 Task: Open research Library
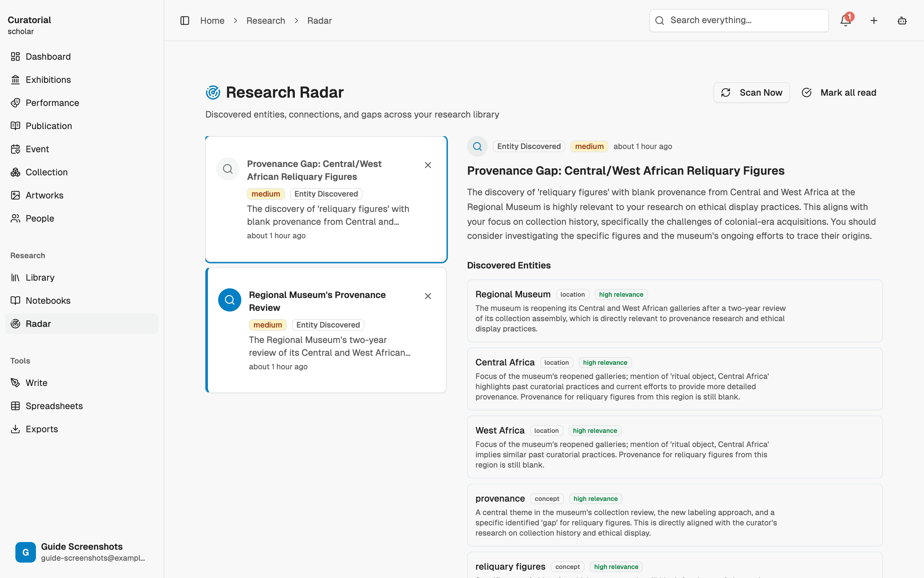point(82,277)
